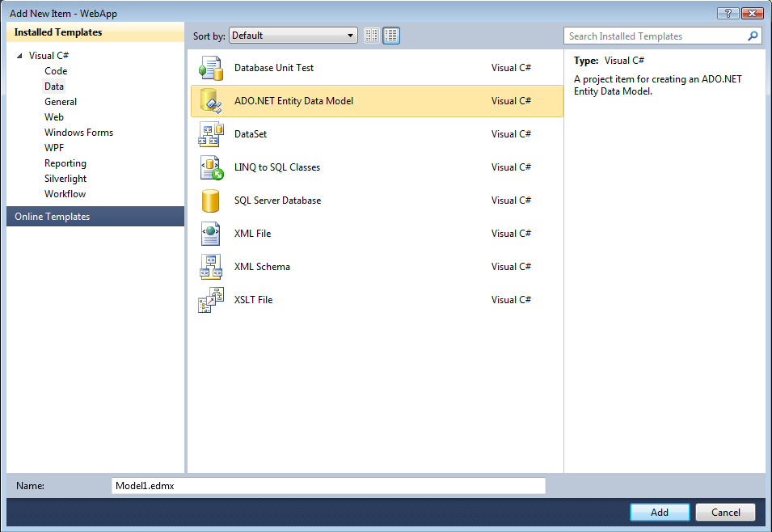Image resolution: width=772 pixels, height=532 pixels.
Task: Select the ADO.NET Entity Data Model label
Action: click(x=294, y=101)
